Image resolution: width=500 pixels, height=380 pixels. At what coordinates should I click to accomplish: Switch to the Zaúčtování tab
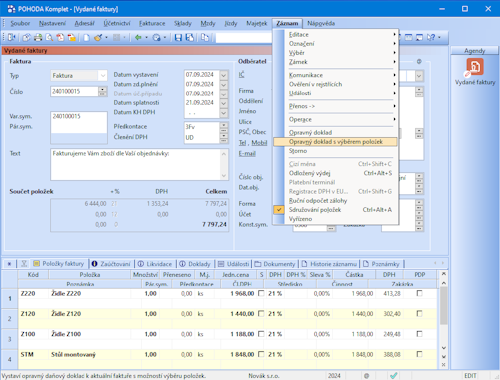pyautogui.click(x=111, y=264)
